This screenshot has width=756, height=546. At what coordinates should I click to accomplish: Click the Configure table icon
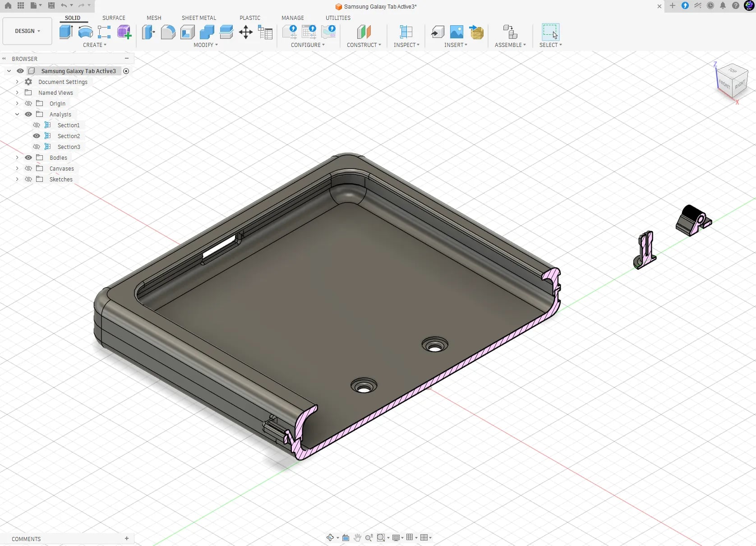[309, 32]
